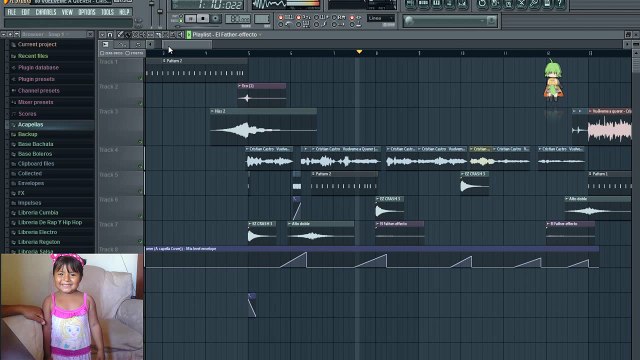Mute Track 4 using its green LED

(x=140, y=166)
